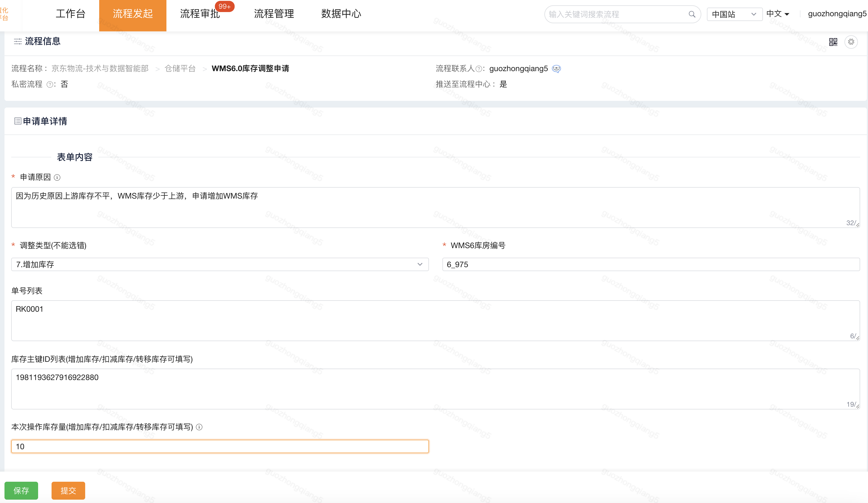Open the 中国站 site selector dropdown

(x=734, y=15)
